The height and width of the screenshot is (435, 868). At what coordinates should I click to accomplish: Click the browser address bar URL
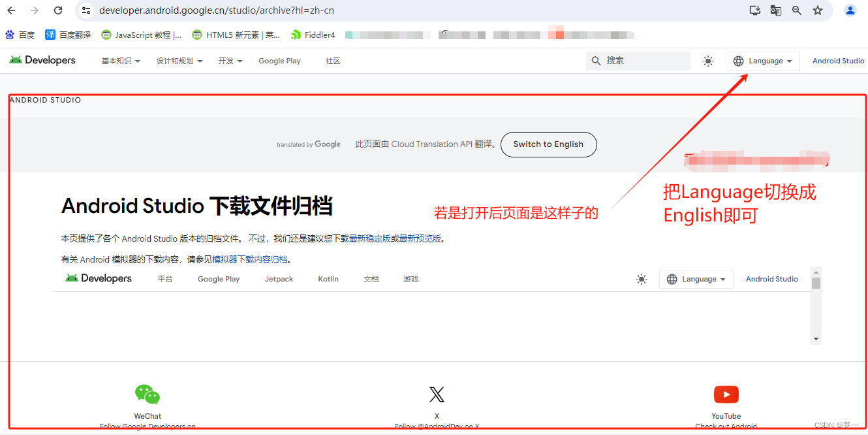pos(217,10)
